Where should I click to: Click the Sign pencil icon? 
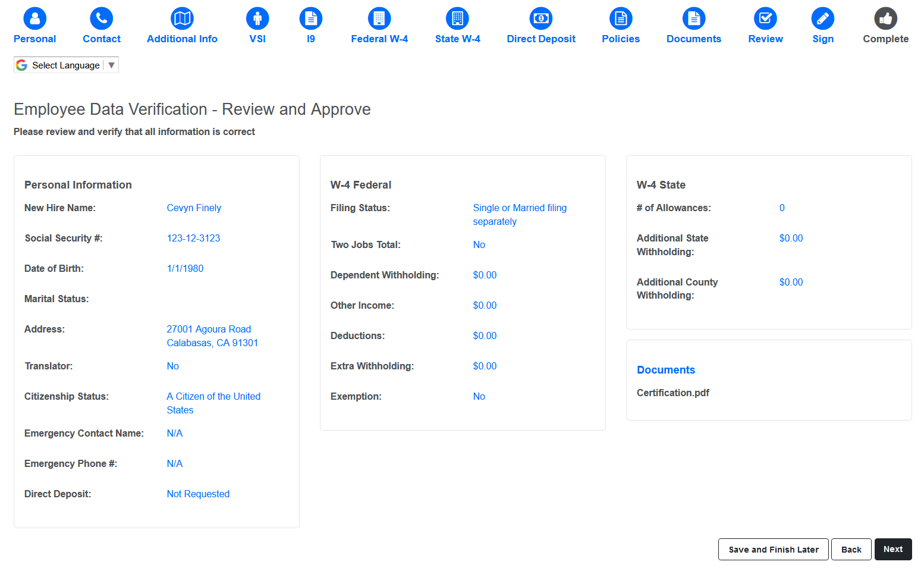coord(823,18)
